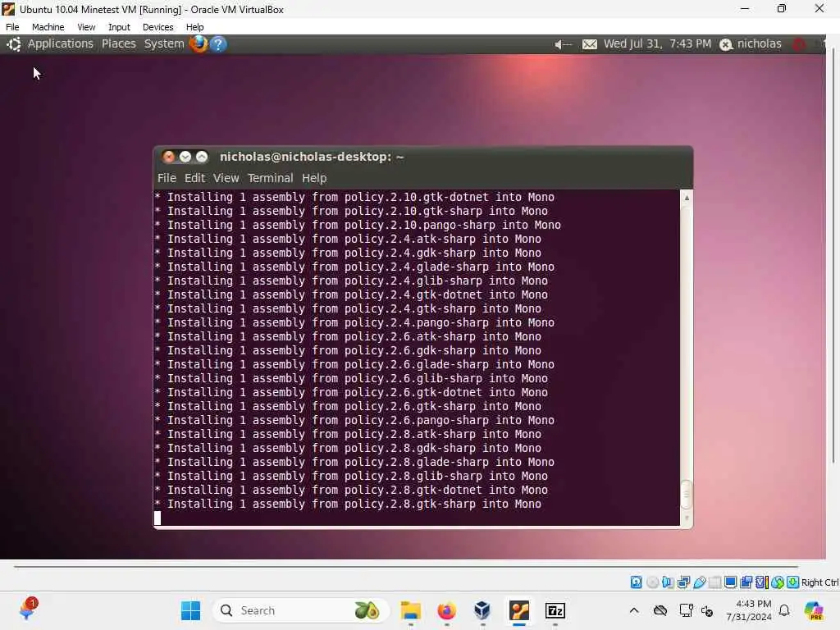Open the VirtualBox Devices menu

pos(158,27)
